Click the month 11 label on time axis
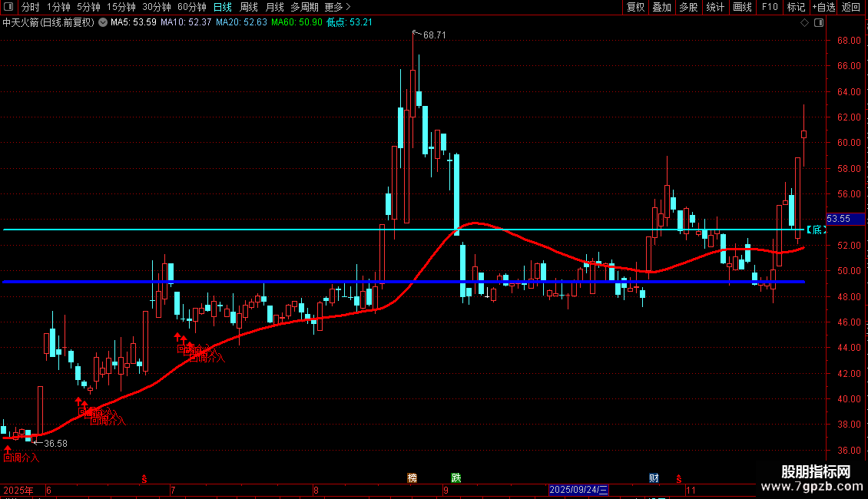 point(691,490)
